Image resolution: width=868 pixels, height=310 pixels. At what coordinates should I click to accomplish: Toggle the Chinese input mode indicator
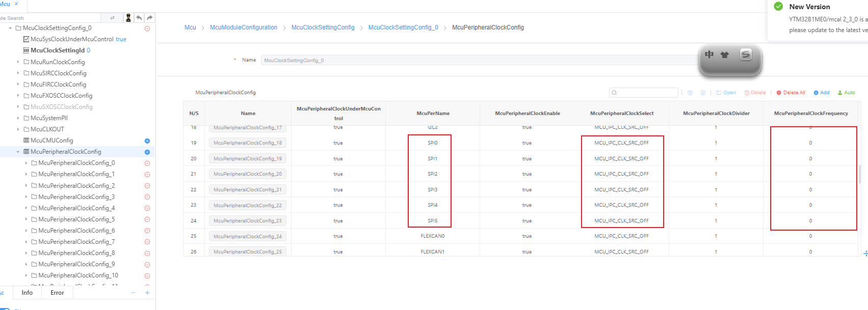pyautogui.click(x=709, y=54)
